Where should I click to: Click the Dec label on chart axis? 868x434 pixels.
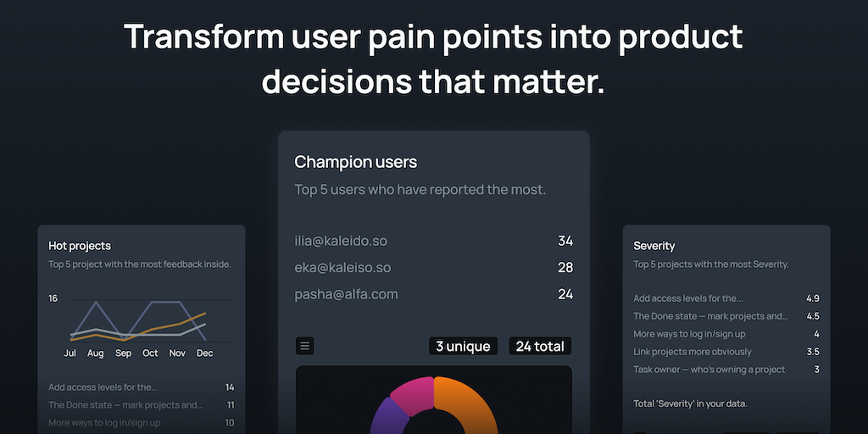(205, 353)
